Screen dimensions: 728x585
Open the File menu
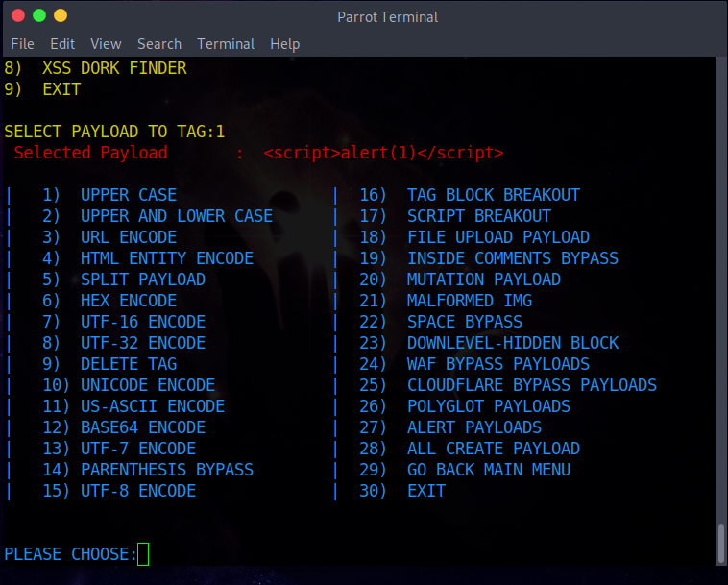point(22,44)
